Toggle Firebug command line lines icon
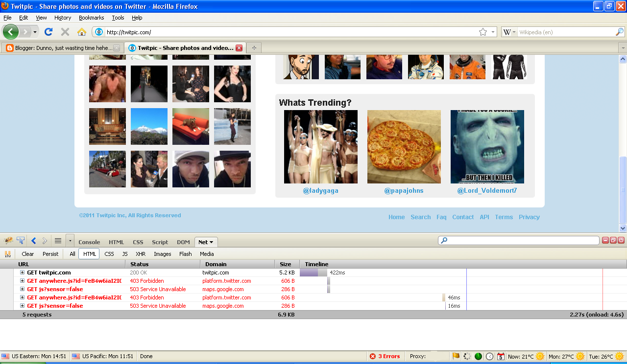 58,241
